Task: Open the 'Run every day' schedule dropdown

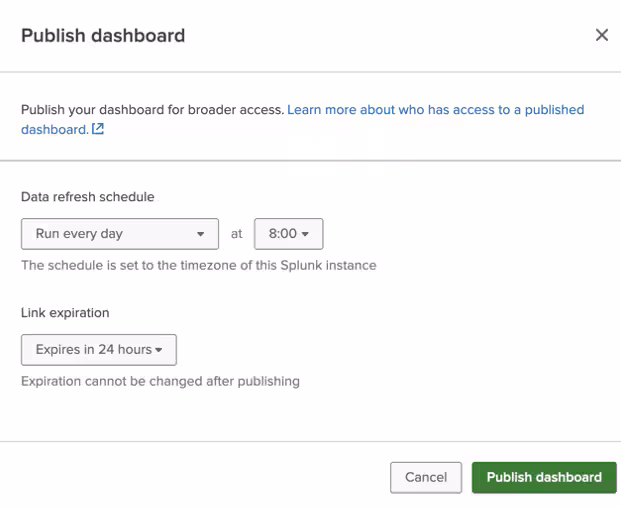Action: click(x=119, y=234)
